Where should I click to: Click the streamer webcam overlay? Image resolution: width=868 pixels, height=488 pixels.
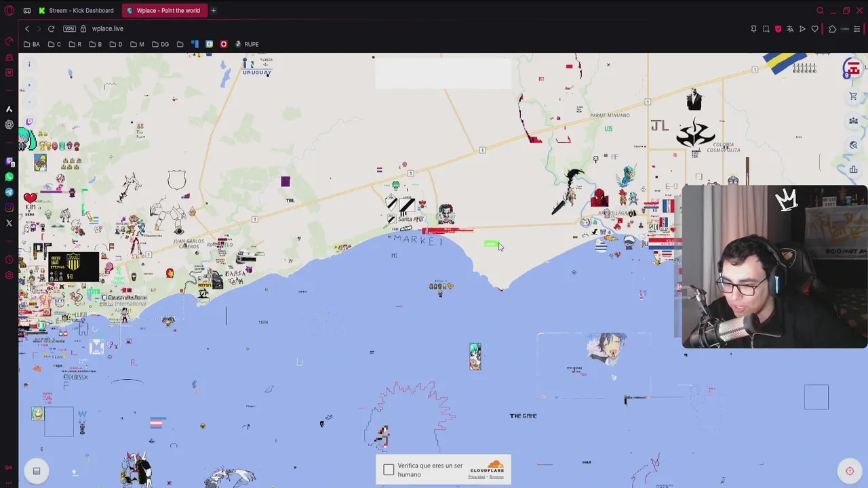click(774, 266)
